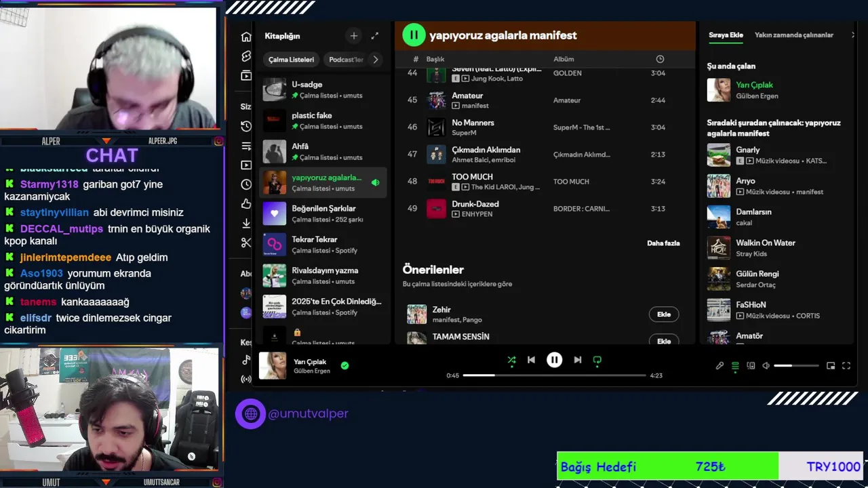Expand the library panel with arrows icon

[x=375, y=35]
